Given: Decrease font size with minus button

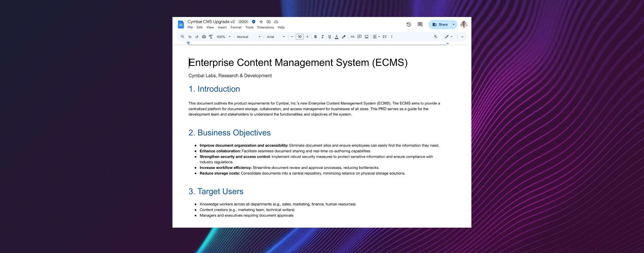Looking at the screenshot, I should [292, 37].
